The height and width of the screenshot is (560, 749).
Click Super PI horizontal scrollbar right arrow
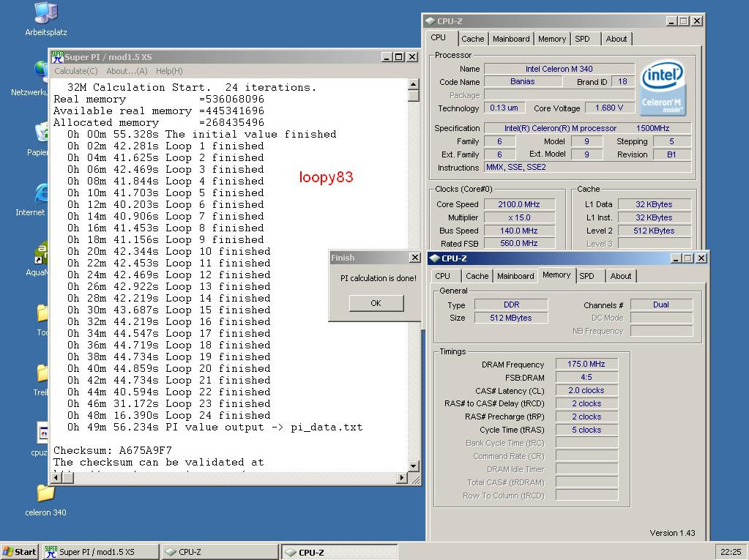point(402,477)
